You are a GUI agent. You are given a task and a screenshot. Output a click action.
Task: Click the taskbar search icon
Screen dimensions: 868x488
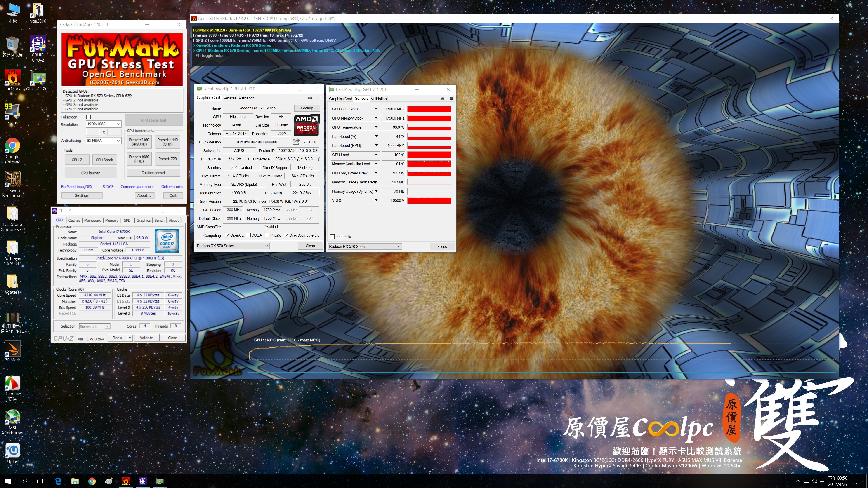pos(24,481)
